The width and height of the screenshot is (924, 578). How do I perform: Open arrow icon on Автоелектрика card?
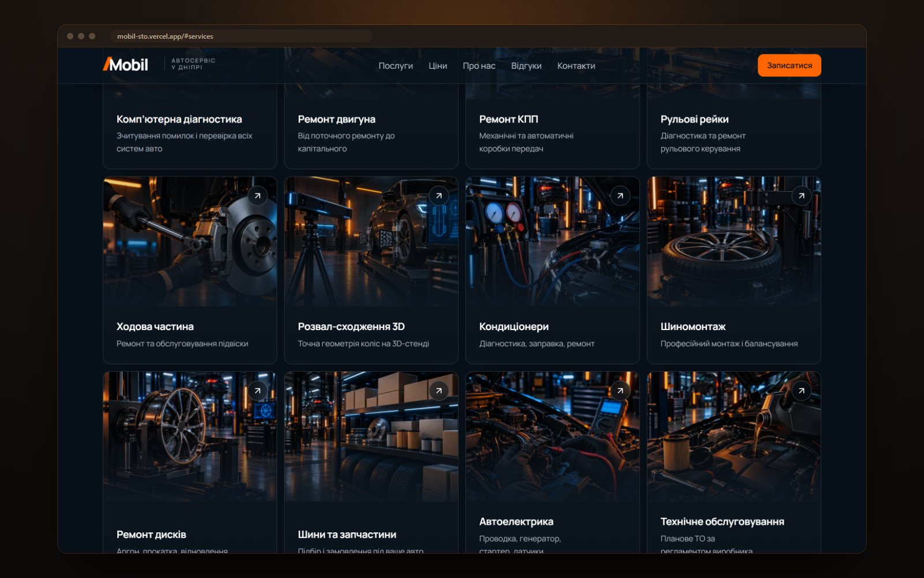tap(620, 391)
